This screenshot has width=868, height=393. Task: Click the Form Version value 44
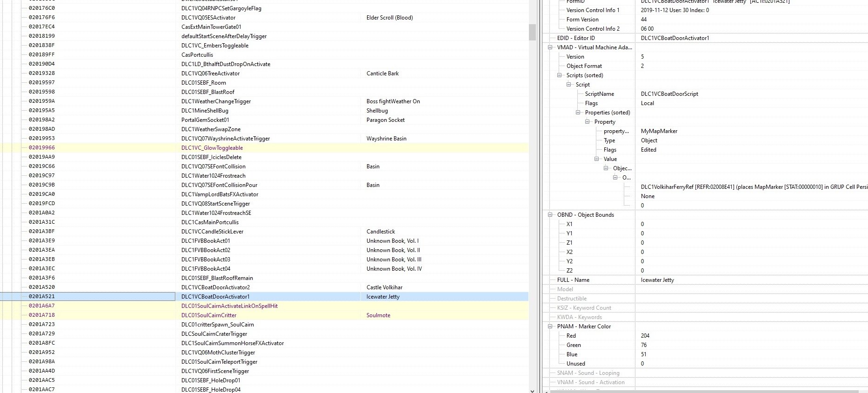point(644,20)
